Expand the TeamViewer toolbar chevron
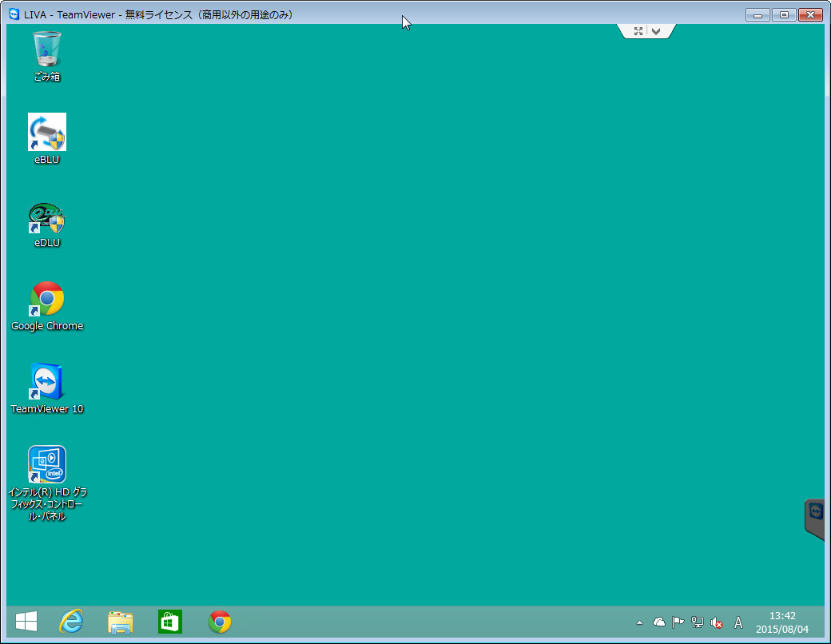 656,31
